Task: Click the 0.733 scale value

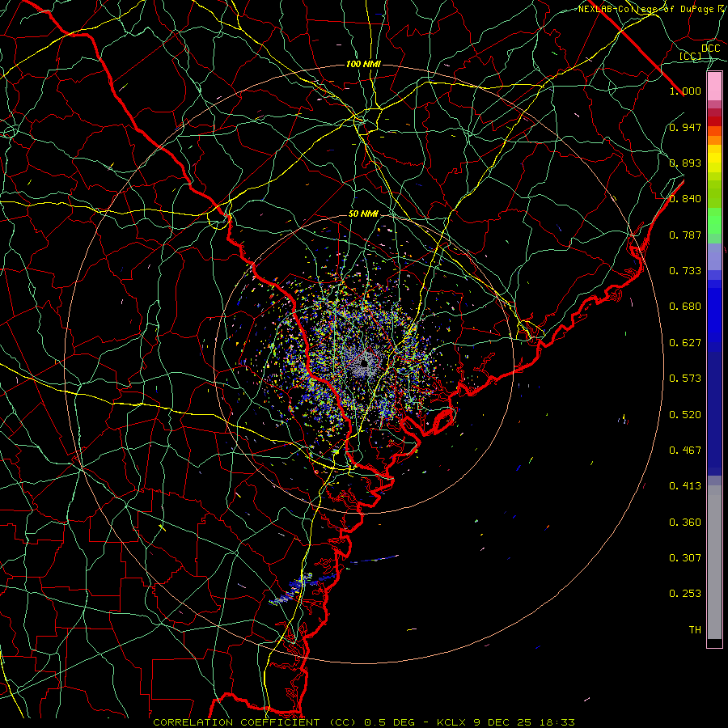Action: (x=685, y=271)
